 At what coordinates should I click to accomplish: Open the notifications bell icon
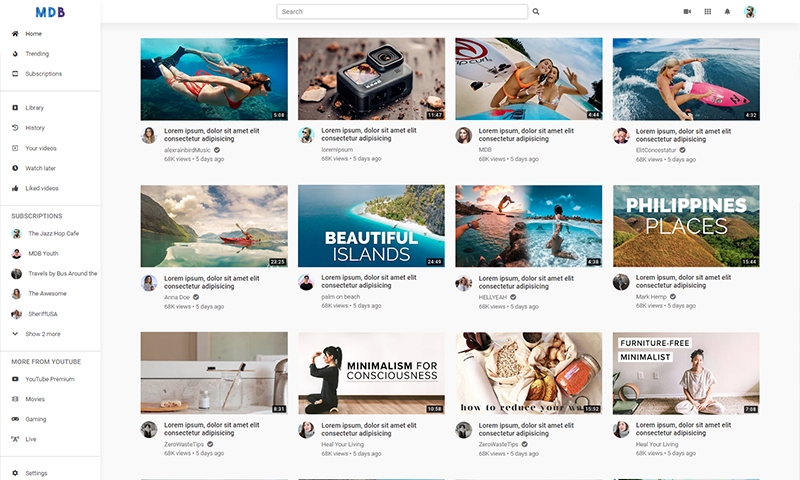pyautogui.click(x=728, y=11)
